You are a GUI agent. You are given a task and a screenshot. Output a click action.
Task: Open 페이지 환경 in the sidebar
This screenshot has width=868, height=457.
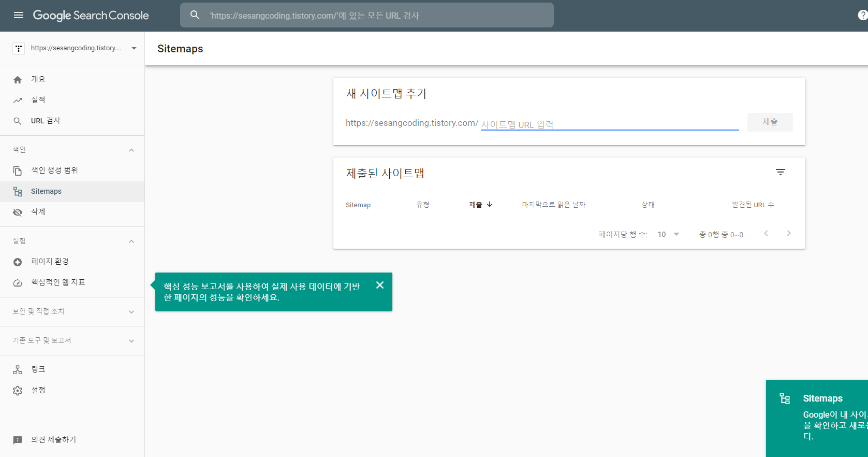[x=72, y=262]
